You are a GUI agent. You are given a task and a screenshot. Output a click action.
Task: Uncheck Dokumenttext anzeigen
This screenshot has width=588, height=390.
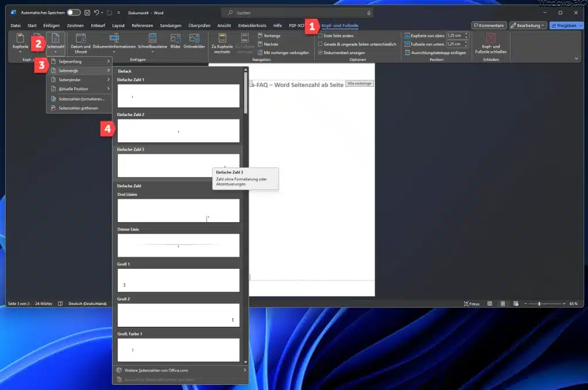point(320,53)
